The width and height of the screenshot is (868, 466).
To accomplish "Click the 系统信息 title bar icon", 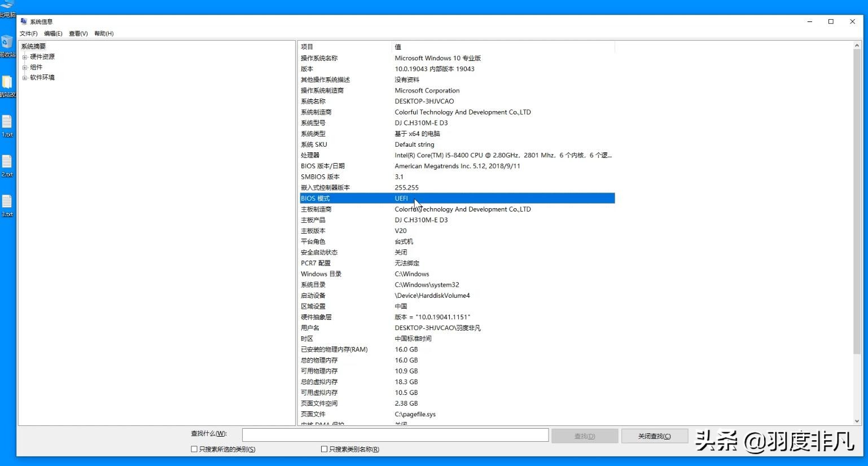I will pyautogui.click(x=23, y=21).
